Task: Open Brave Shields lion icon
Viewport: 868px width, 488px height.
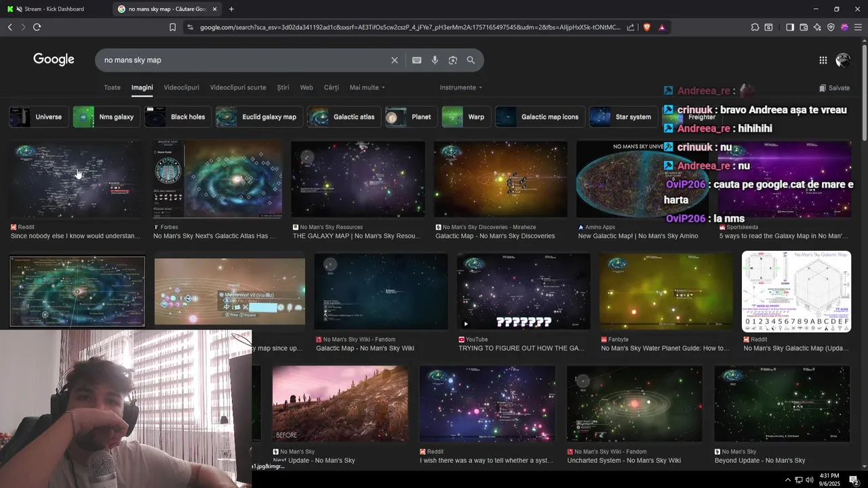Action: point(646,27)
